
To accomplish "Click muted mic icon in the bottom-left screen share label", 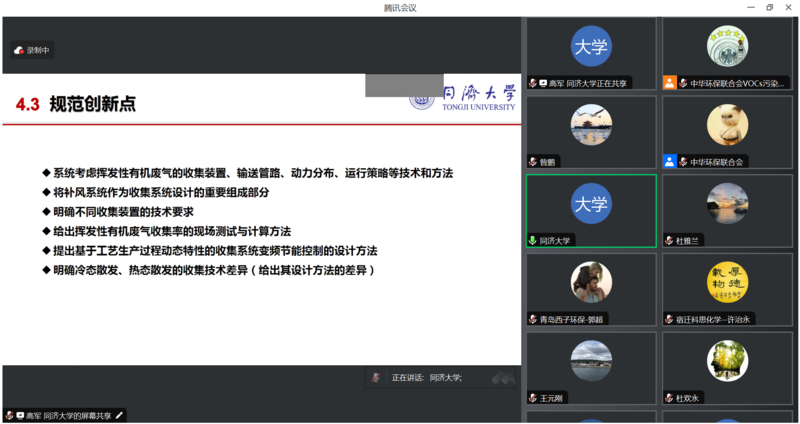I will [9, 415].
